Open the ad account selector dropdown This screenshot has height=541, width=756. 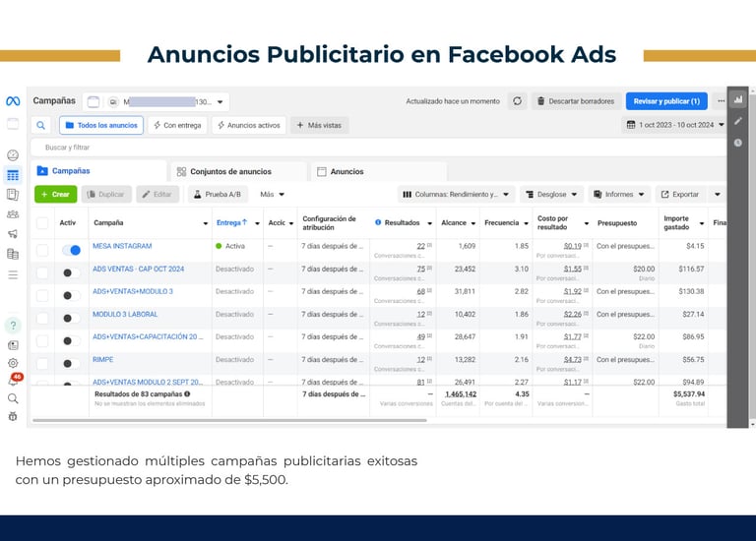click(156, 101)
